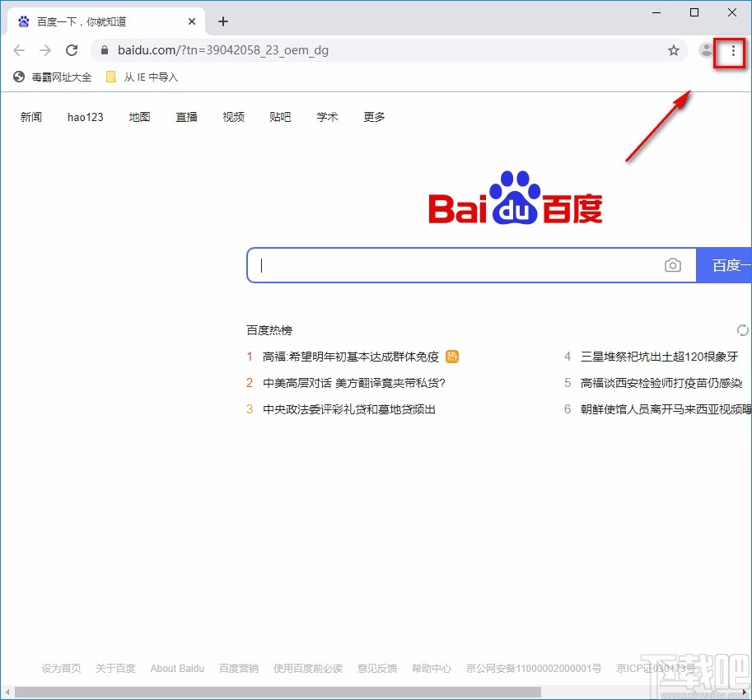This screenshot has width=752, height=700.
Task: Click the site security lock icon
Action: [x=104, y=49]
